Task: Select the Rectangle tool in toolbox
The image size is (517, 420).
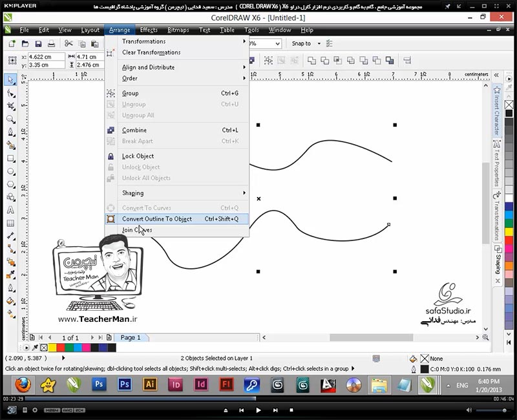Action: 10,158
